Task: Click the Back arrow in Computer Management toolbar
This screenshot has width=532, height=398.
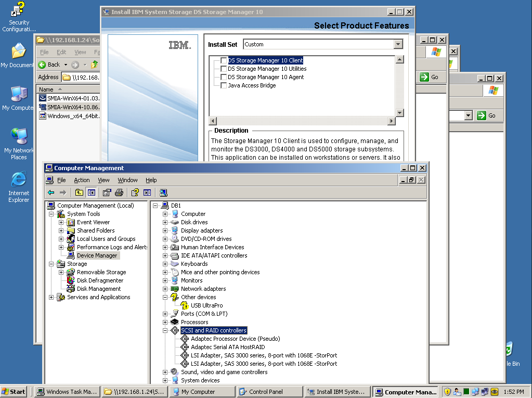Action: click(x=51, y=192)
